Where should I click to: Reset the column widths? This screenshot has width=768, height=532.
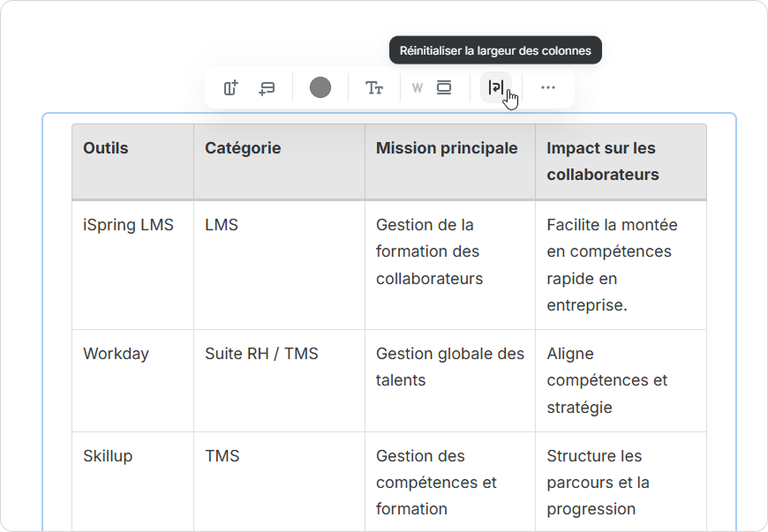496,88
